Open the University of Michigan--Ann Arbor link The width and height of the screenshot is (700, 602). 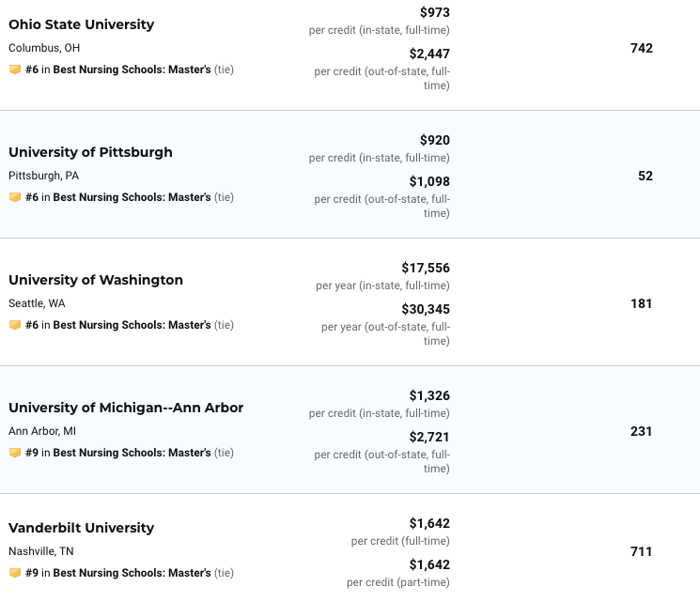[x=126, y=408]
